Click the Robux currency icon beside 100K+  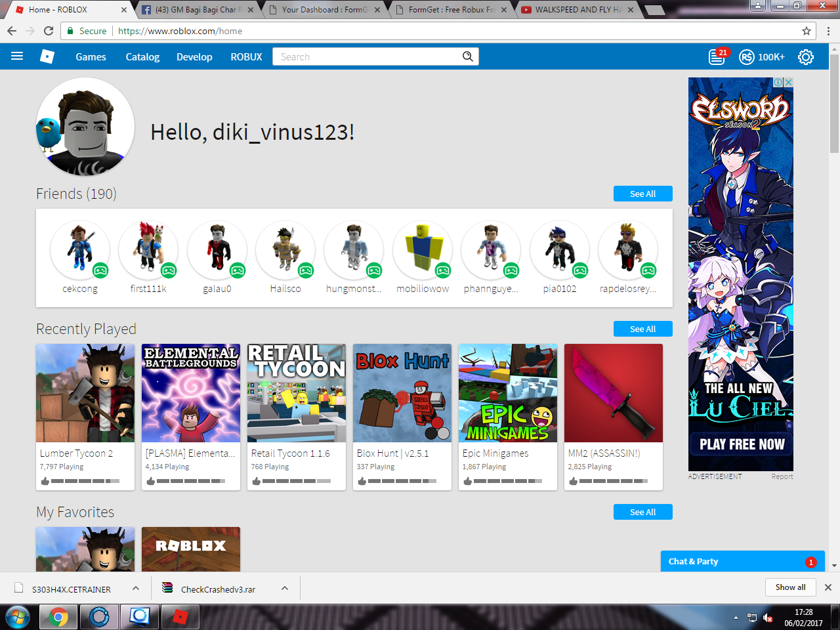pyautogui.click(x=747, y=57)
